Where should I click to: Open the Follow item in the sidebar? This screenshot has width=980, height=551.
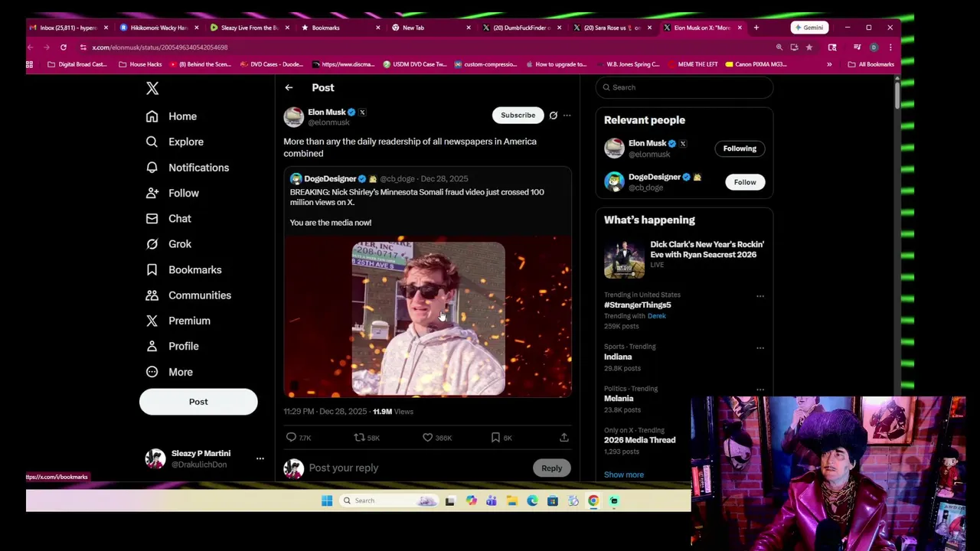coord(172,193)
